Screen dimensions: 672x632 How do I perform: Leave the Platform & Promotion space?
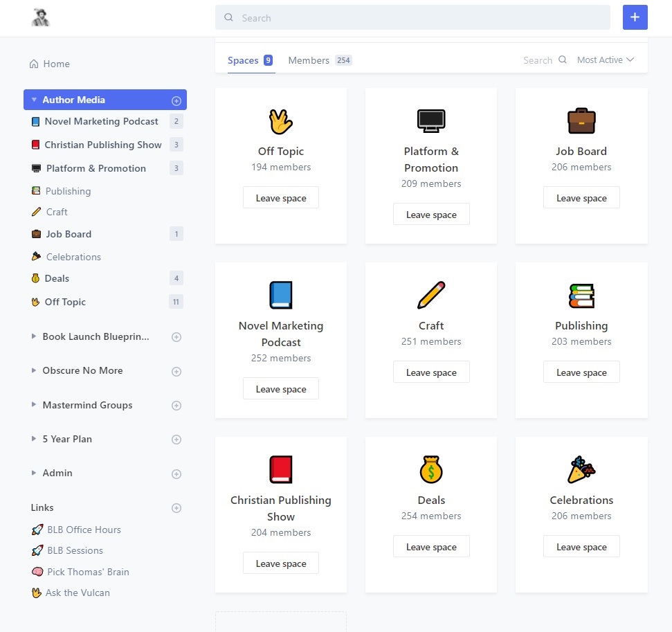tap(431, 215)
